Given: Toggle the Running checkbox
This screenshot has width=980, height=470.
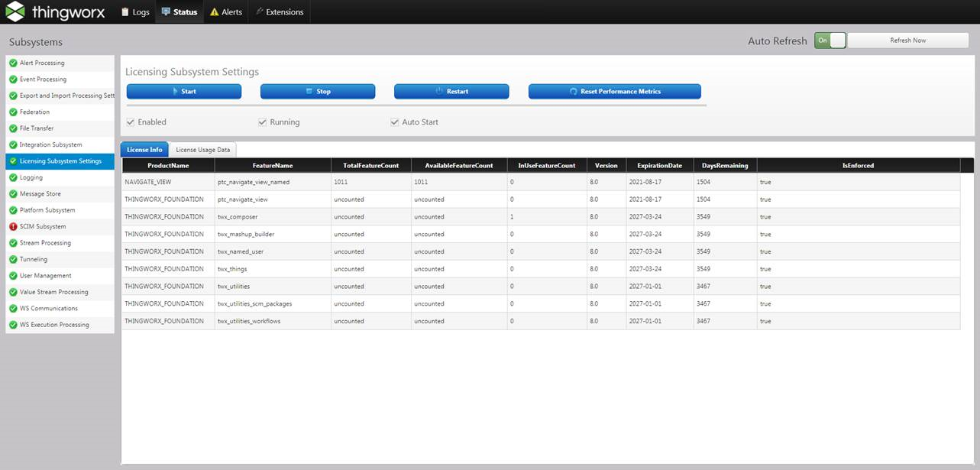Looking at the screenshot, I should 263,122.
